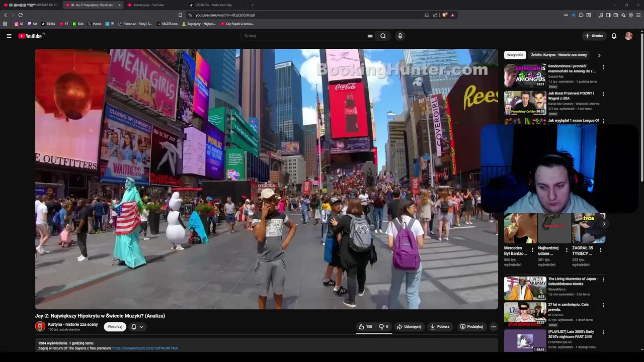Open RandomBruce Among Us video thumbnail

[x=525, y=75]
